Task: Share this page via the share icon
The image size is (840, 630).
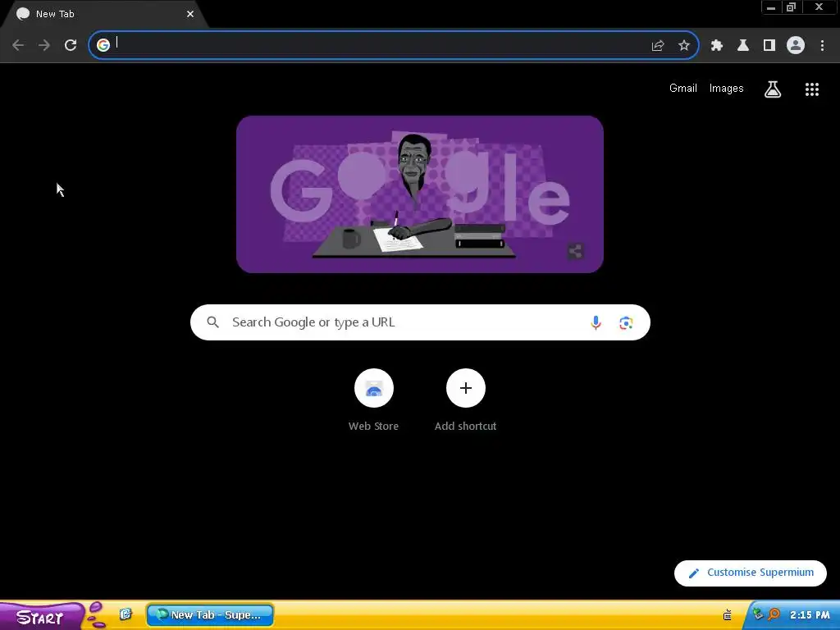Action: 658,46
